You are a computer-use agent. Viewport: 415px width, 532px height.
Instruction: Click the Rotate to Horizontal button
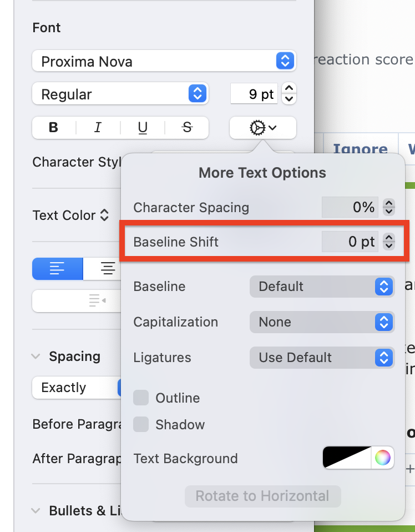point(262,496)
